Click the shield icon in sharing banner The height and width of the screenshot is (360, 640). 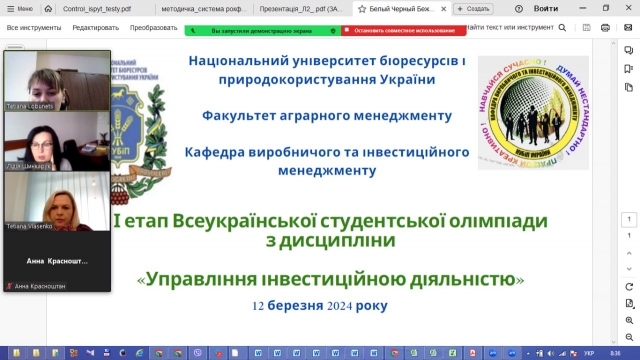pyautogui.click(x=333, y=31)
